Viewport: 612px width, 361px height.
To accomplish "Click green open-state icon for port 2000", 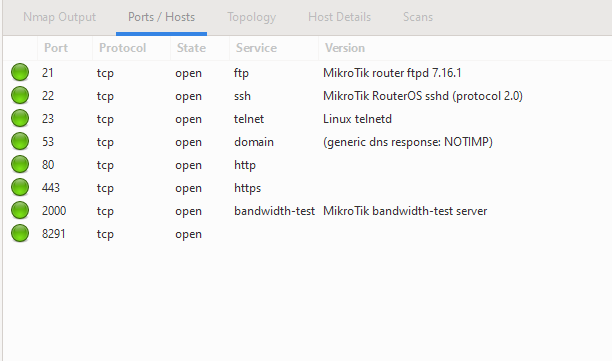I will (20, 211).
